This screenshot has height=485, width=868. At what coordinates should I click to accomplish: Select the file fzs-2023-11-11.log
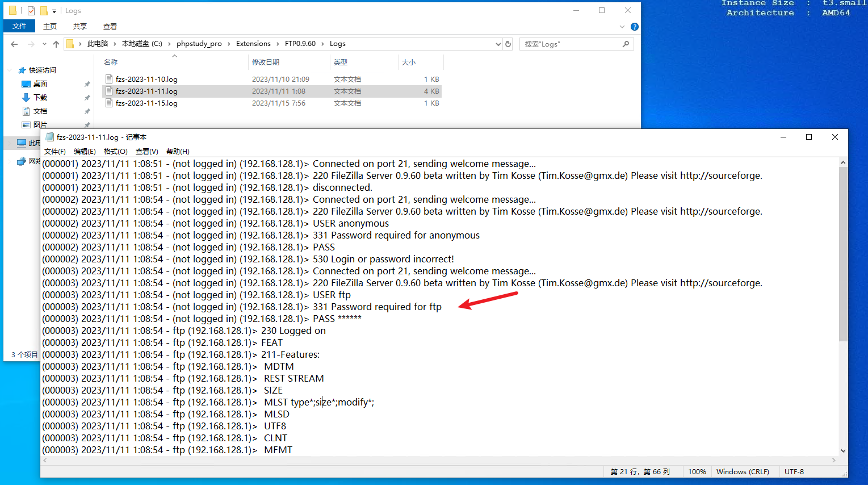[146, 91]
